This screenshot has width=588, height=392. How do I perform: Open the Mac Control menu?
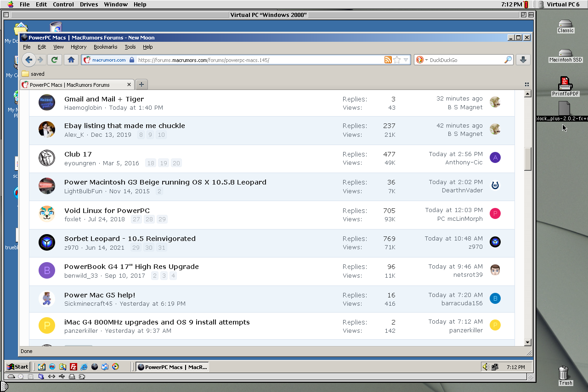63,4
